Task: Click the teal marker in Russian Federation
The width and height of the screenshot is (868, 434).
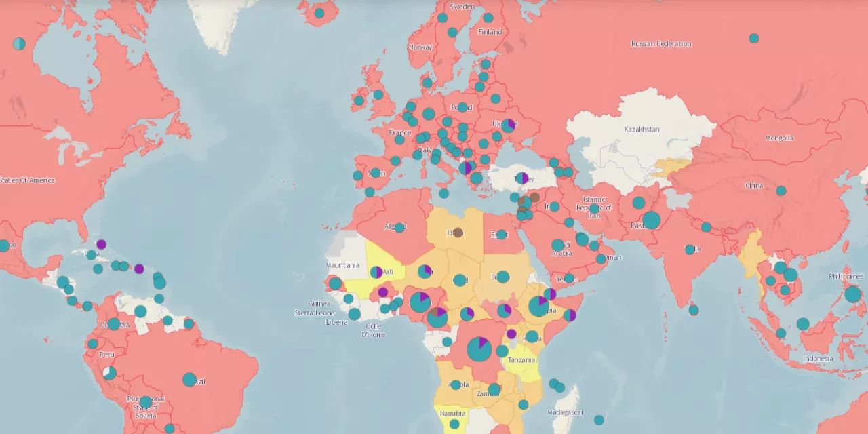Action: tap(753, 39)
